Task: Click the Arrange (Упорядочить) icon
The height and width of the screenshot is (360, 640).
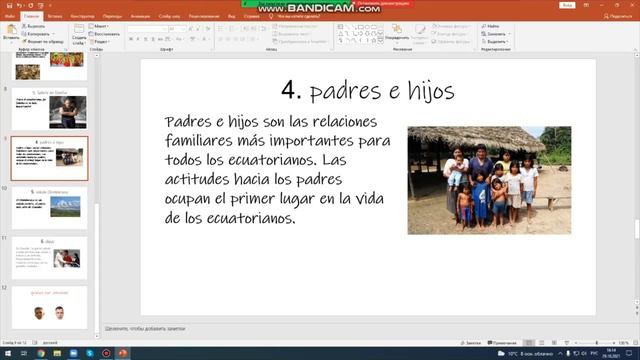Action: tap(397, 29)
